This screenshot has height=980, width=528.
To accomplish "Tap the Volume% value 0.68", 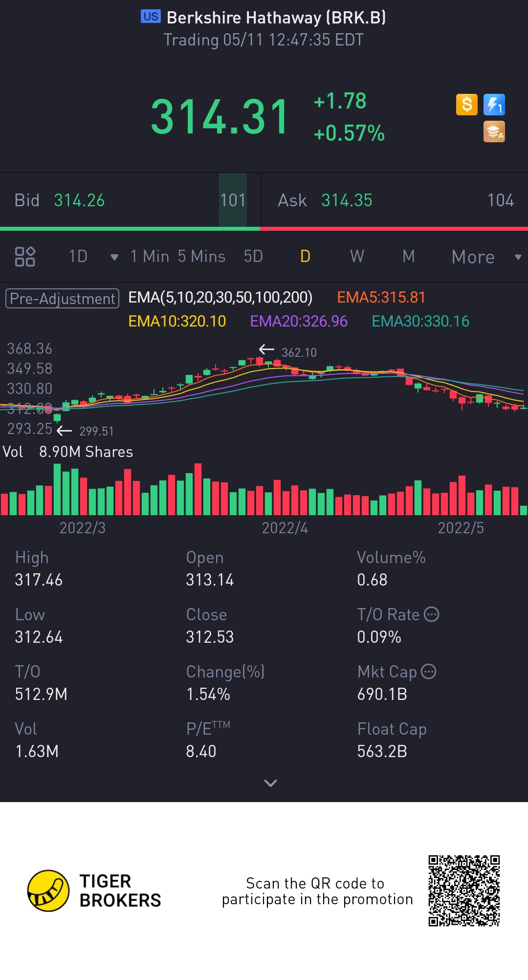I will 372,580.
